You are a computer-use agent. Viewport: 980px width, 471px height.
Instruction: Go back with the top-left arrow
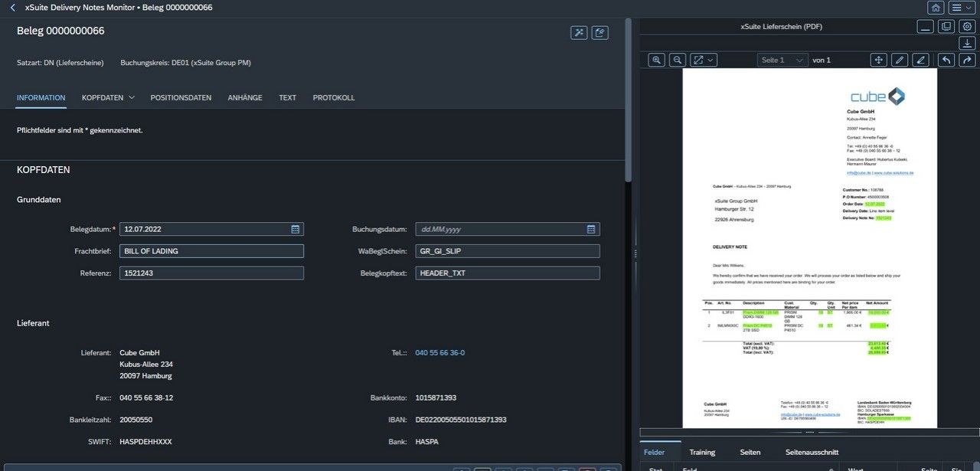pos(12,8)
